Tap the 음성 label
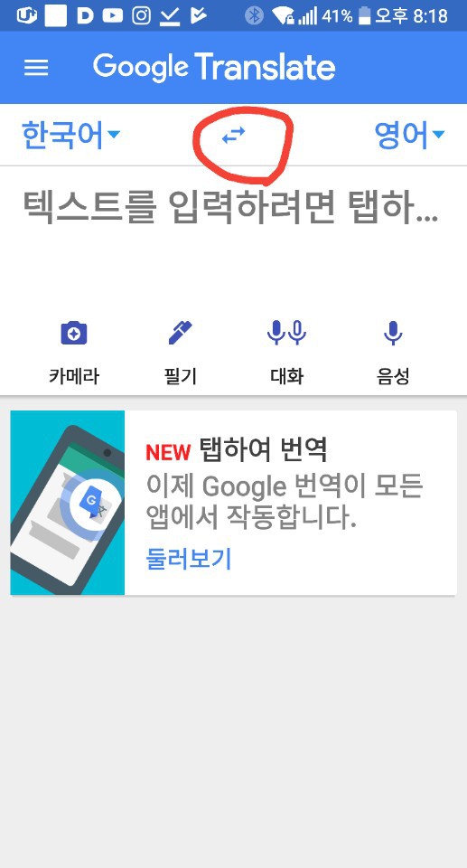 (x=392, y=376)
